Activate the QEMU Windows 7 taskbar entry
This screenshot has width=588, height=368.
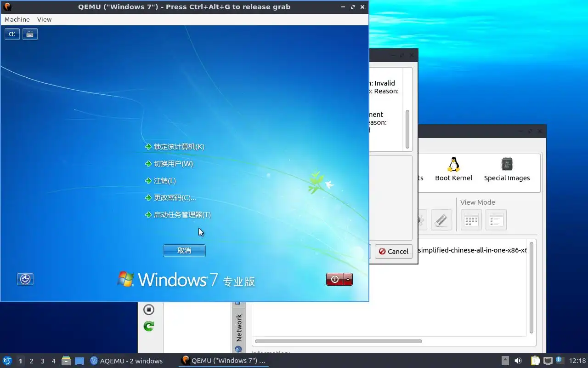pos(224,361)
